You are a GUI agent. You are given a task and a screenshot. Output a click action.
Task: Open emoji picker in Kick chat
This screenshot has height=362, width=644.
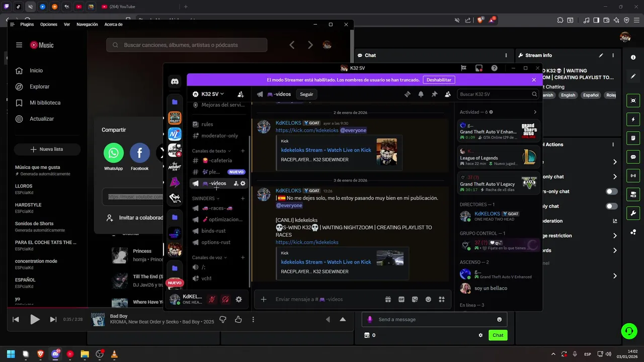click(499, 319)
